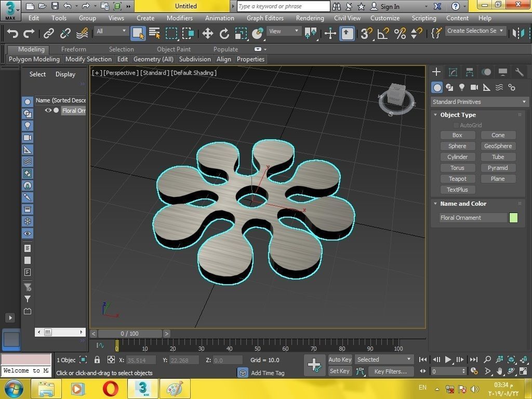Screen dimensions: 532x399
Task: Toggle the 3D Snaps button
Action: (366, 33)
